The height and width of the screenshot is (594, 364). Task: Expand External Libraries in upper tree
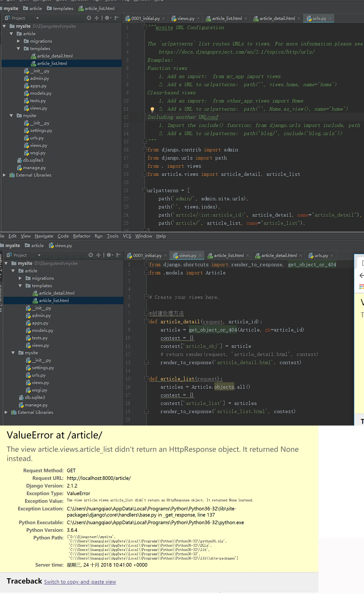[x=4, y=175]
